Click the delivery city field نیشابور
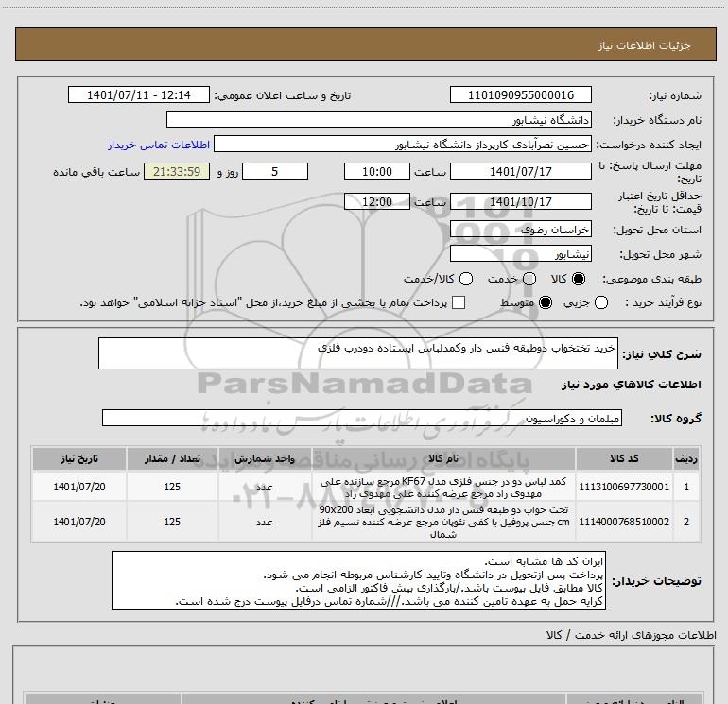The height and width of the screenshot is (704, 728). 520,253
